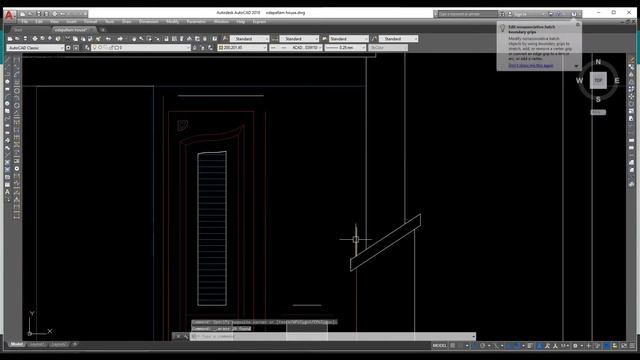
Task: Toggle Object Snap Tracking in status bar
Action: pos(508,346)
